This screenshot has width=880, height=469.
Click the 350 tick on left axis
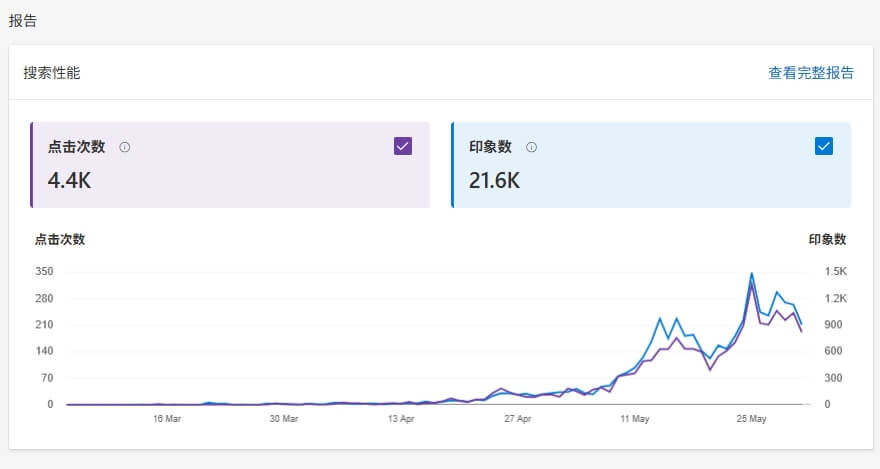coord(44,272)
